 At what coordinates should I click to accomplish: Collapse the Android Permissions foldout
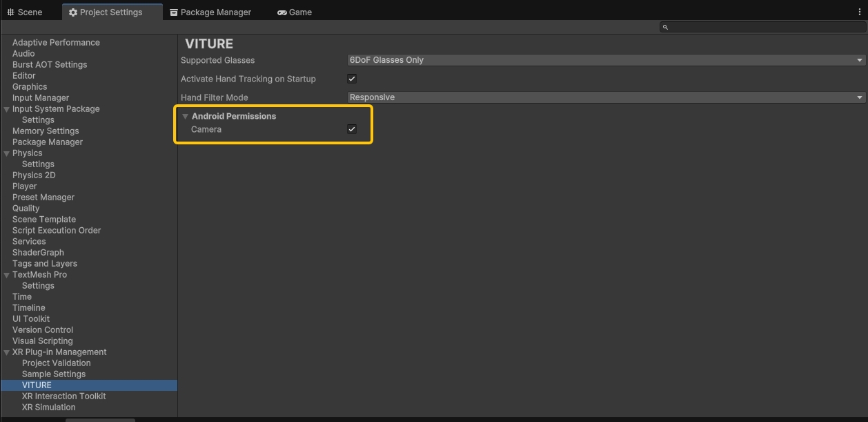coord(185,116)
